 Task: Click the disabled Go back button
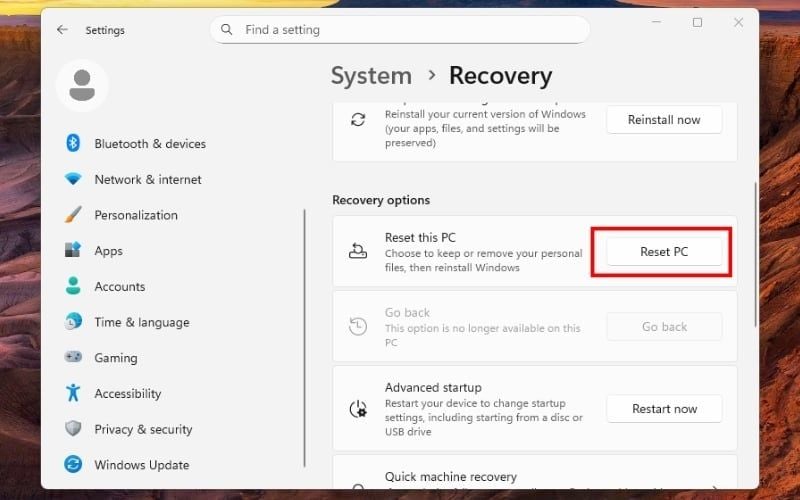[x=664, y=327]
